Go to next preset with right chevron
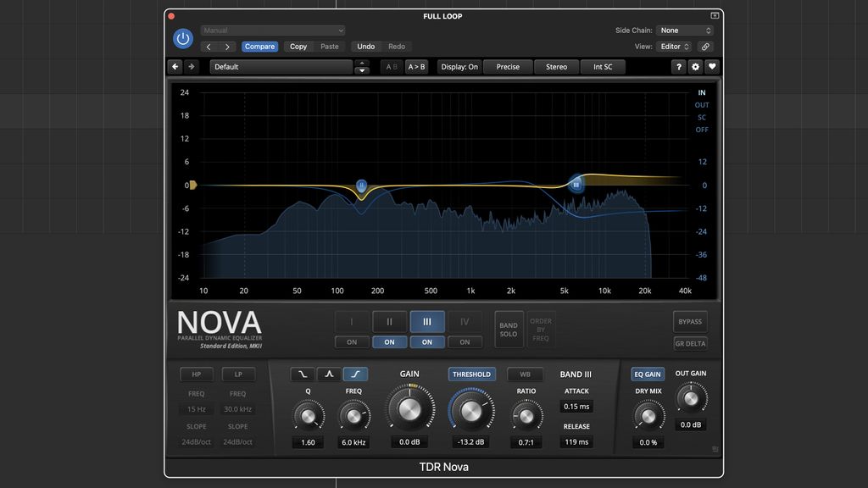The image size is (868, 488). [x=227, y=47]
